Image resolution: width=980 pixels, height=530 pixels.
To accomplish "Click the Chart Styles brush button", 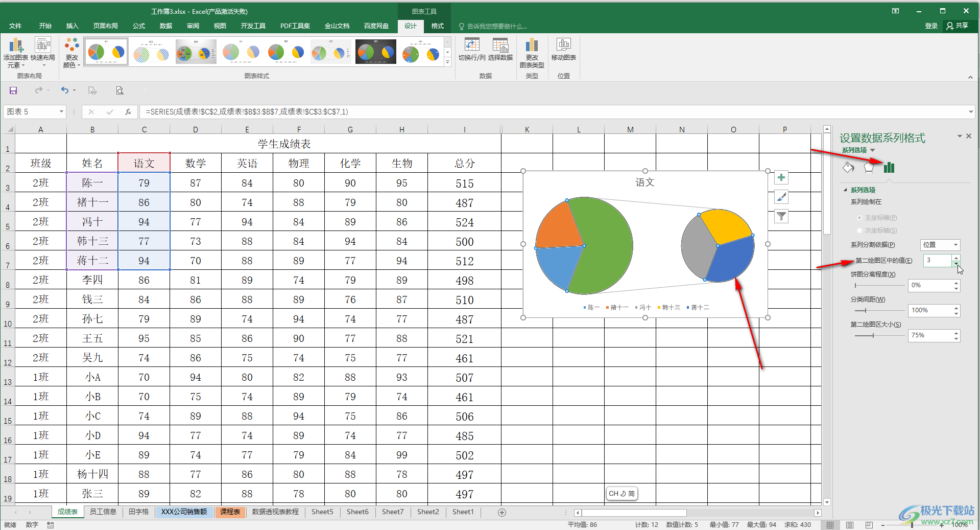I will (x=781, y=197).
